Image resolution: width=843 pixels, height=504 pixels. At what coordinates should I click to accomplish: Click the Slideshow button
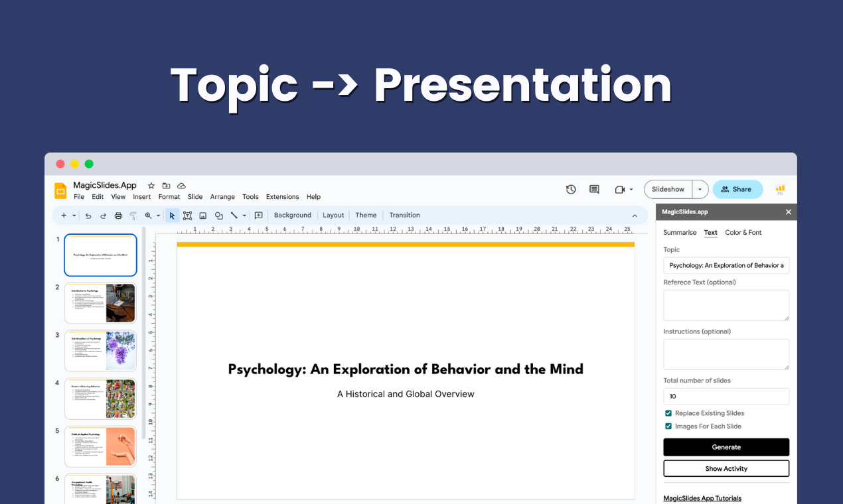tap(668, 190)
